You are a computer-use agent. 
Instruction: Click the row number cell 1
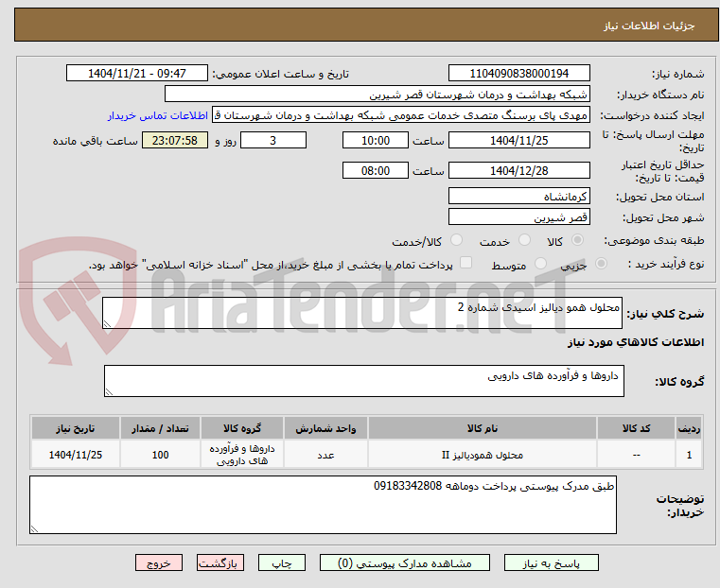tap(689, 455)
